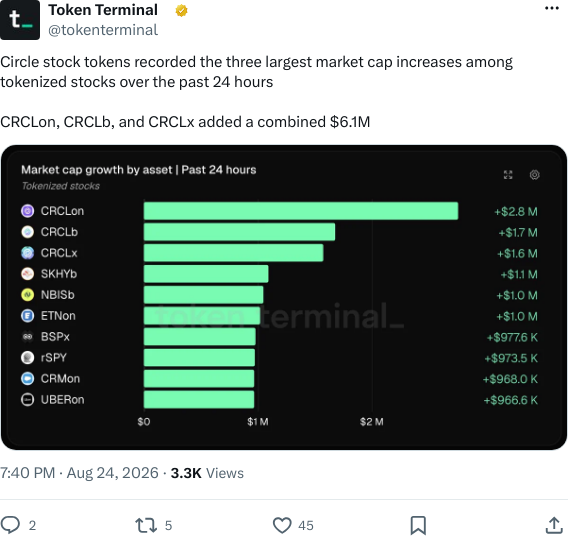Click the CRCLb asset icon
The height and width of the screenshot is (536, 568).
[28, 232]
